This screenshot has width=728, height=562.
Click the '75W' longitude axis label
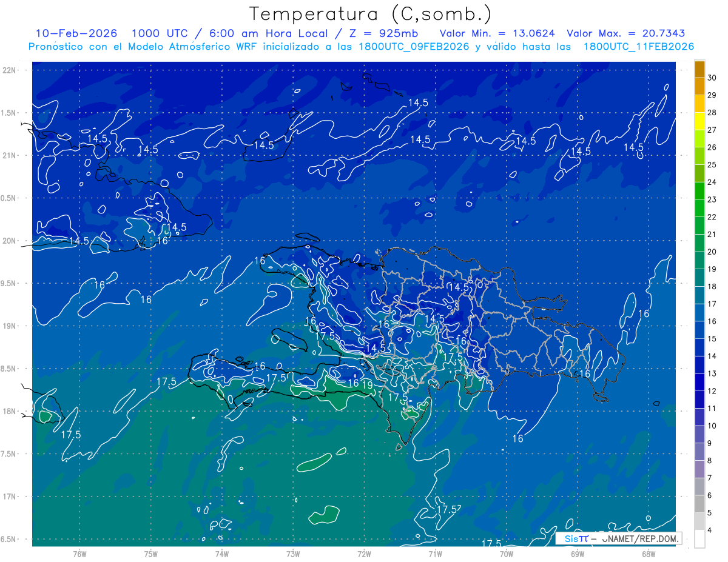151,553
